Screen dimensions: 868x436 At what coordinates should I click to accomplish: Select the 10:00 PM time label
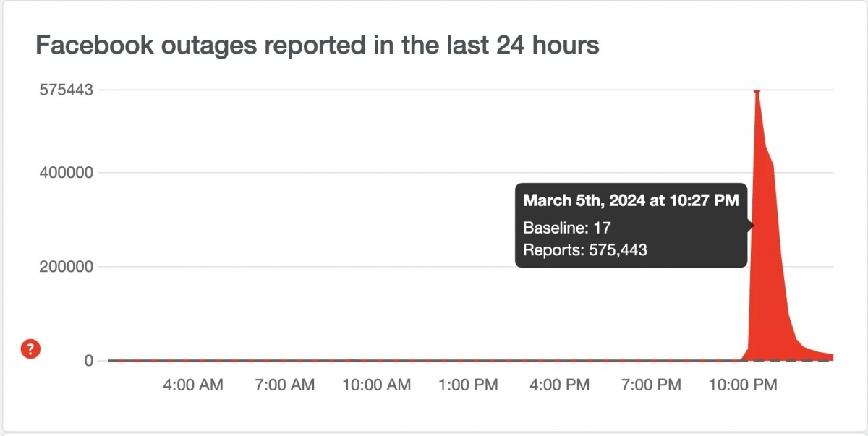click(743, 385)
